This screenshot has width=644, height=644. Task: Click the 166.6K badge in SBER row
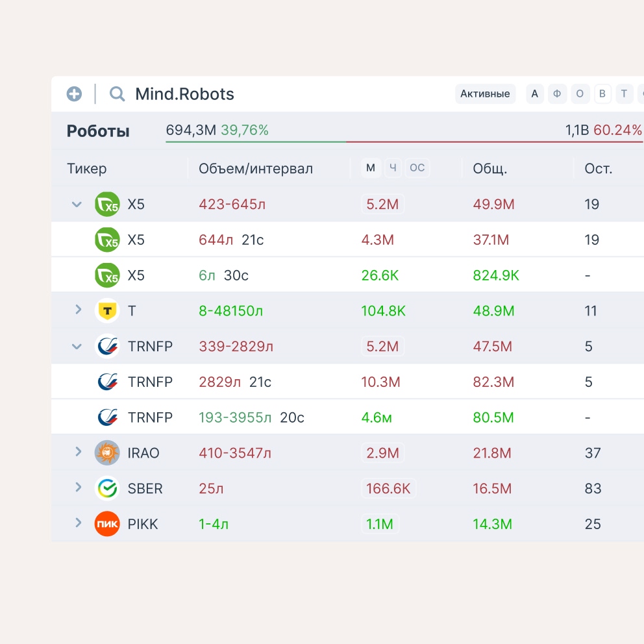pyautogui.click(x=388, y=488)
